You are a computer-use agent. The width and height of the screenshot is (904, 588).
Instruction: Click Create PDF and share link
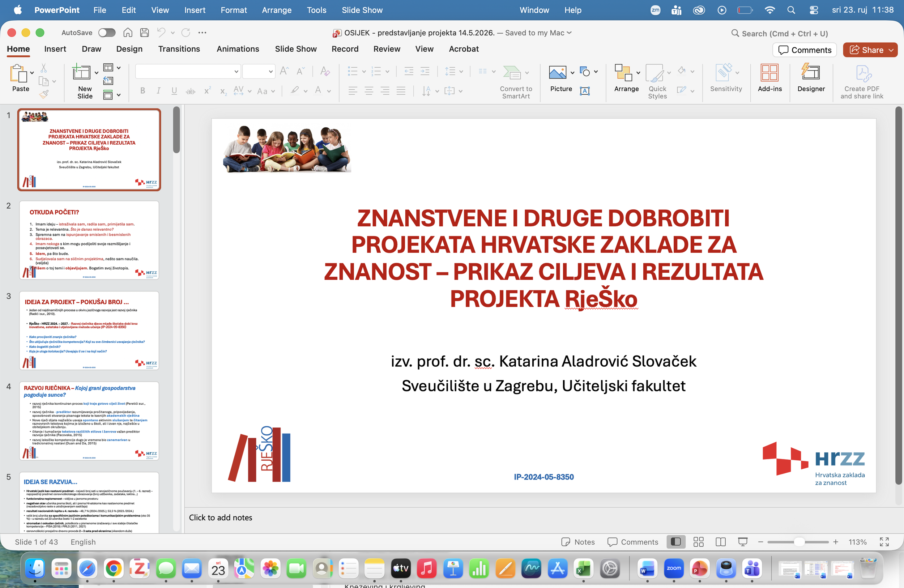[x=862, y=81]
